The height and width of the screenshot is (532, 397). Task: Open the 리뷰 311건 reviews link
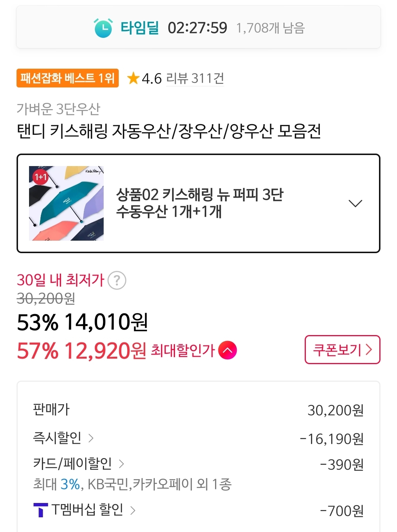[x=195, y=78]
